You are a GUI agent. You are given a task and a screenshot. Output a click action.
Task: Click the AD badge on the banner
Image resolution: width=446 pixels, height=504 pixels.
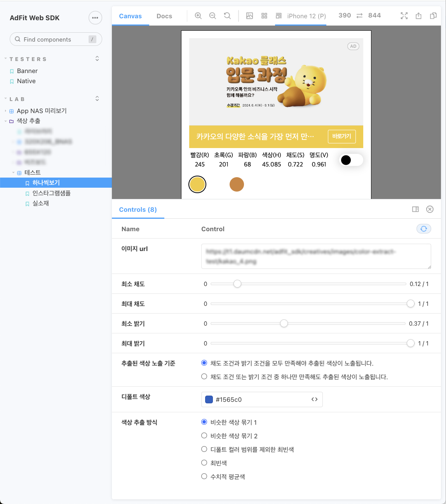pyautogui.click(x=353, y=46)
